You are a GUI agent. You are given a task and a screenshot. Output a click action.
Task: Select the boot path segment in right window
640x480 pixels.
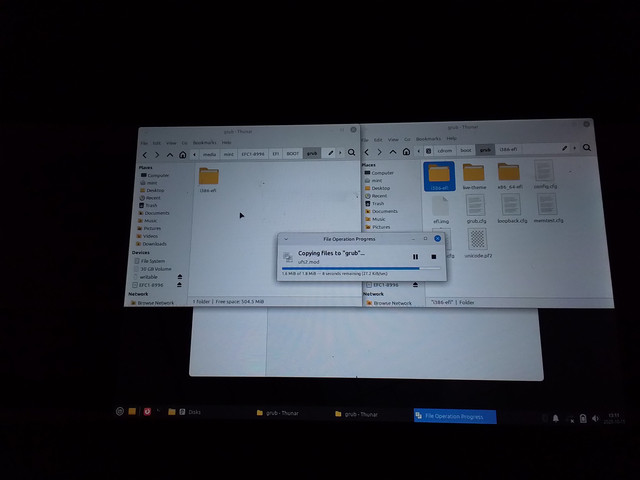click(x=466, y=150)
